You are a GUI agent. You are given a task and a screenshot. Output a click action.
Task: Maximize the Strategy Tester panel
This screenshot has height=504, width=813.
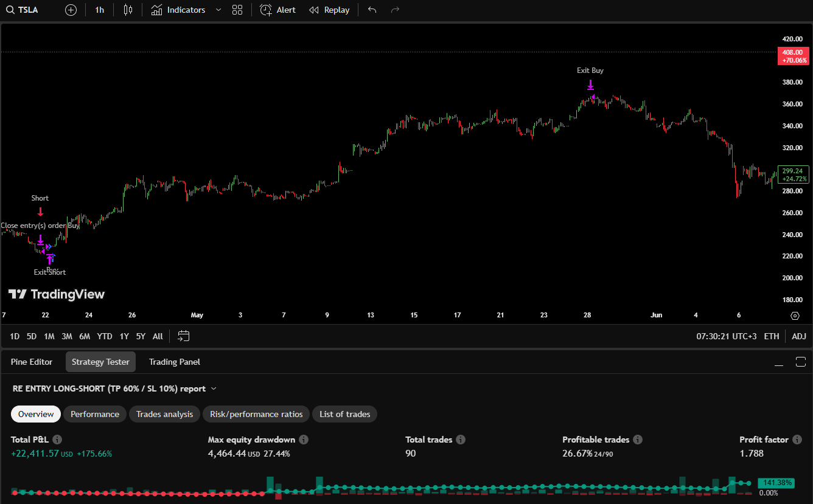click(800, 362)
